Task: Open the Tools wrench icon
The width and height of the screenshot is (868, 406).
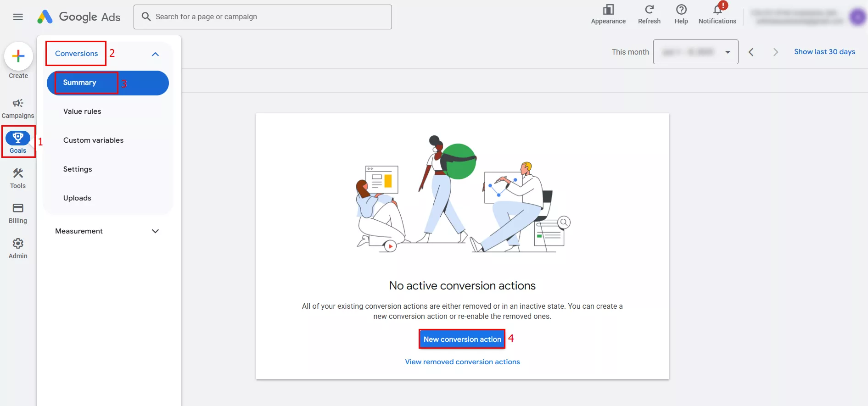Action: point(18,173)
